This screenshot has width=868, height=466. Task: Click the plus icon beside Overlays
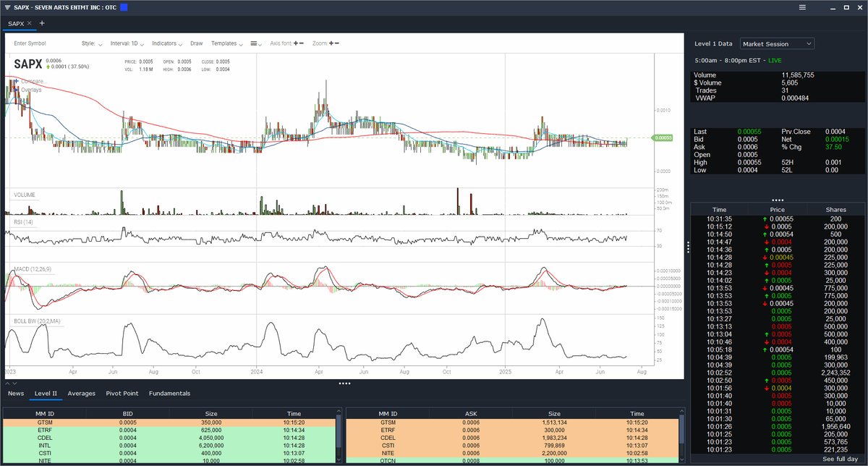click(17, 90)
